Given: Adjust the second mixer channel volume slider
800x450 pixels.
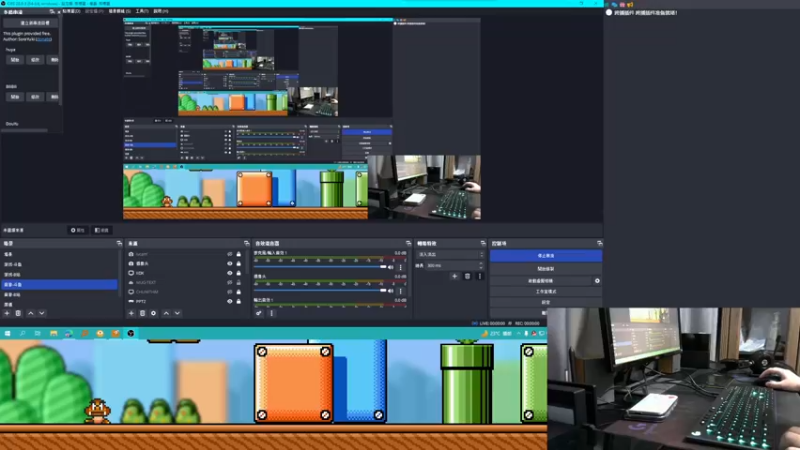Looking at the screenshot, I should (320, 291).
